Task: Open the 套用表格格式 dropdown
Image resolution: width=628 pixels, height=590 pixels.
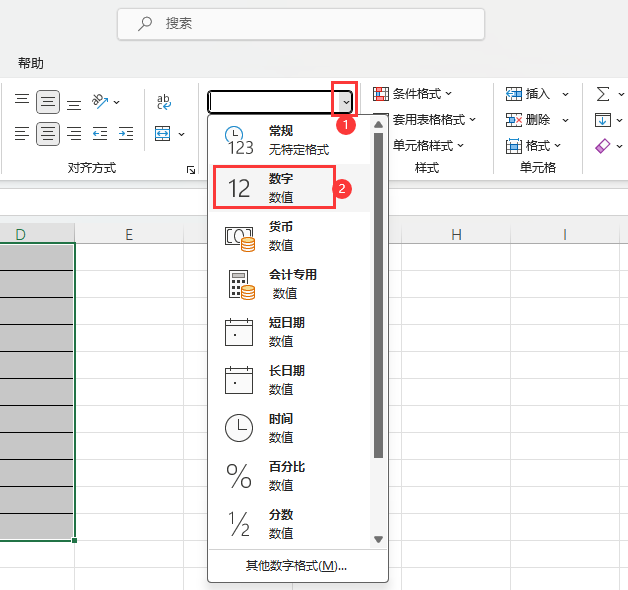Action: 434,119
